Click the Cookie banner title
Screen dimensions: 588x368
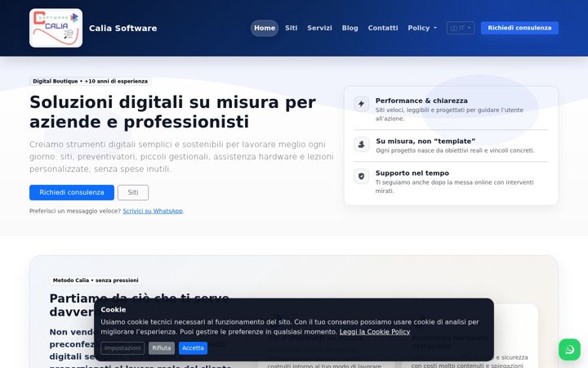[114, 310]
